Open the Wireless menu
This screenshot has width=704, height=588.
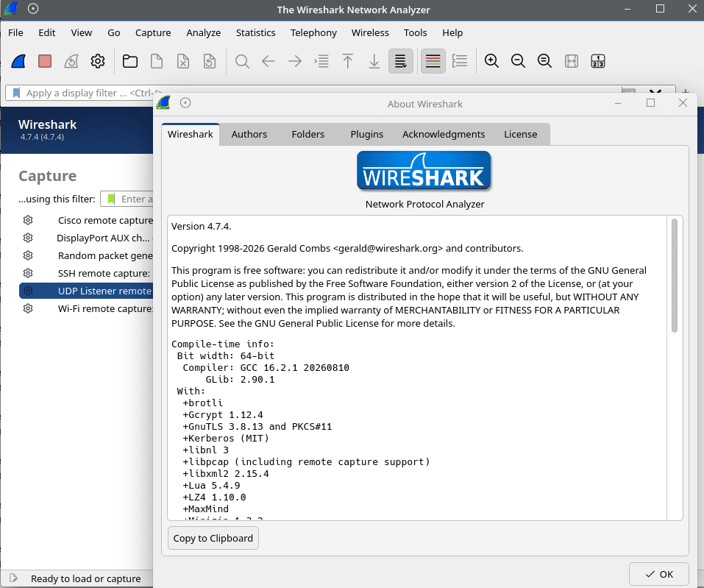(x=370, y=33)
